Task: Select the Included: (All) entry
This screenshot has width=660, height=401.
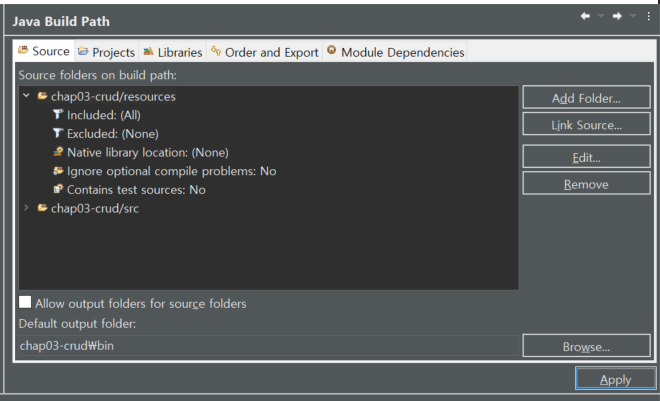Action: click(x=104, y=115)
